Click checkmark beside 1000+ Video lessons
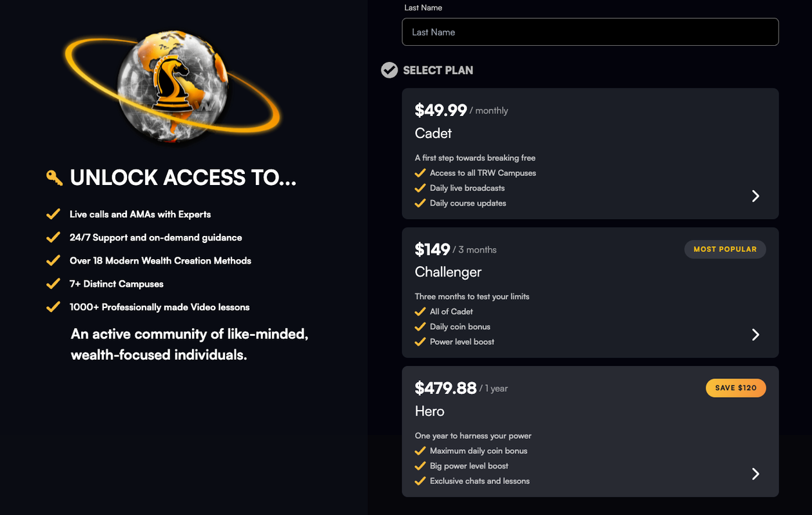 [53, 307]
